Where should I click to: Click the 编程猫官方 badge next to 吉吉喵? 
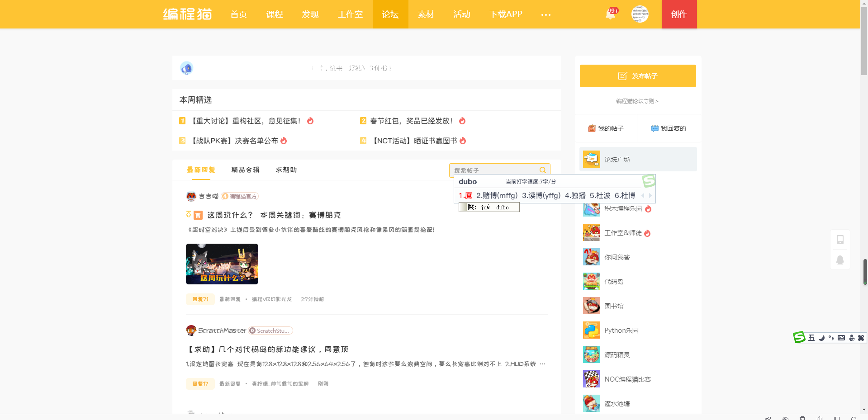pyautogui.click(x=240, y=196)
